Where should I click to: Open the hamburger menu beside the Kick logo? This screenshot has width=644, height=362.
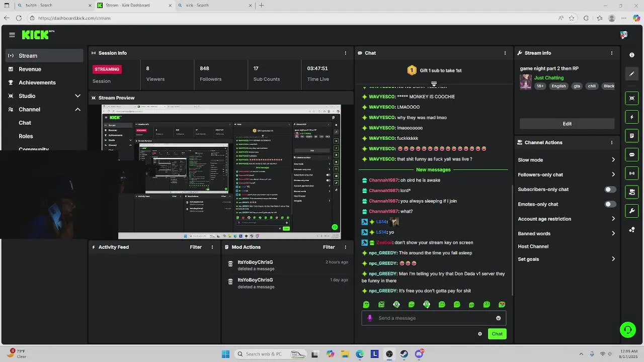pyautogui.click(x=12, y=35)
